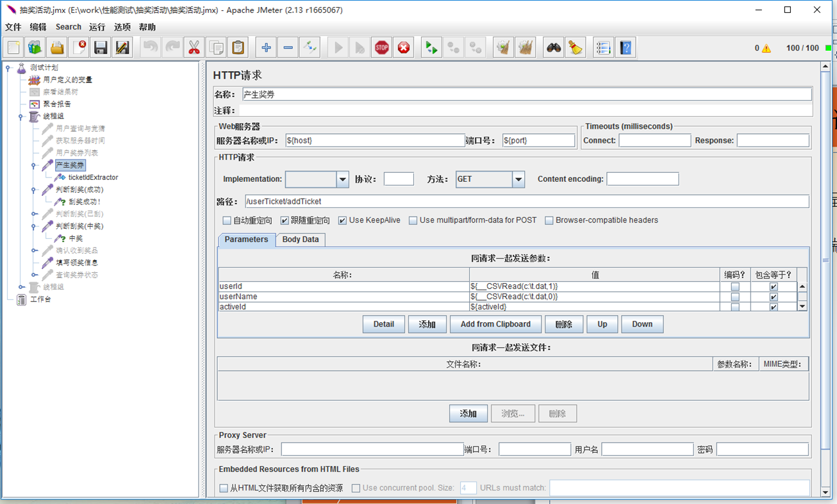Click the parameters table scroll down arrow
The width and height of the screenshot is (837, 504).
click(802, 307)
